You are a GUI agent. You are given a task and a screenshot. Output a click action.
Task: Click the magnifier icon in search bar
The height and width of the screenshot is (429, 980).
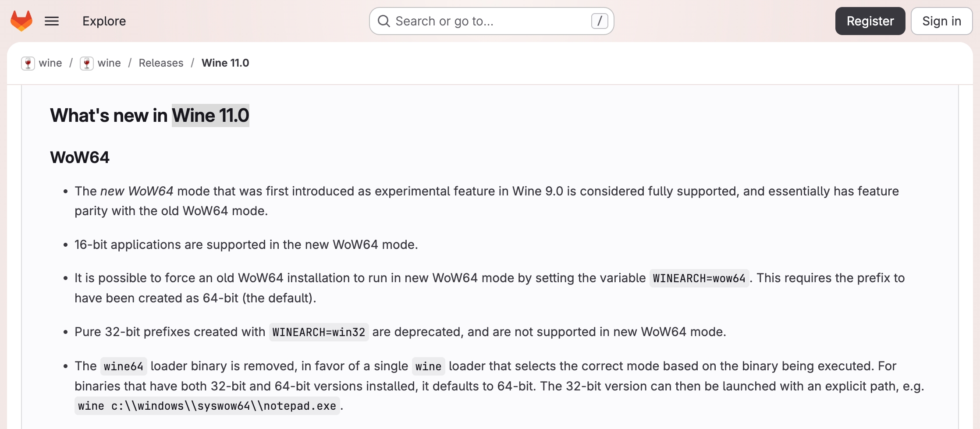coord(384,21)
